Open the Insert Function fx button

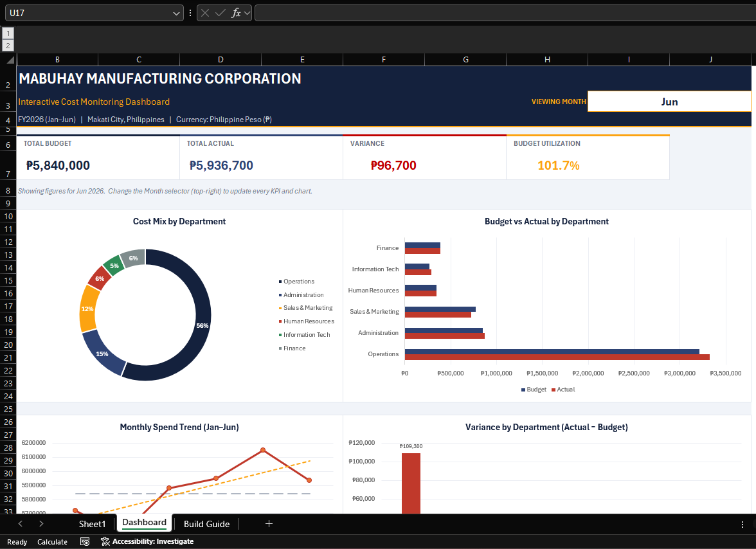[236, 13]
